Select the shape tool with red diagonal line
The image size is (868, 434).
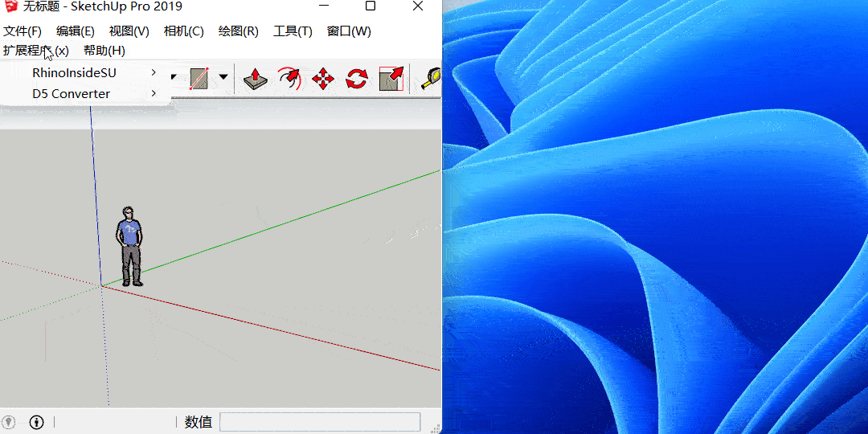199,79
